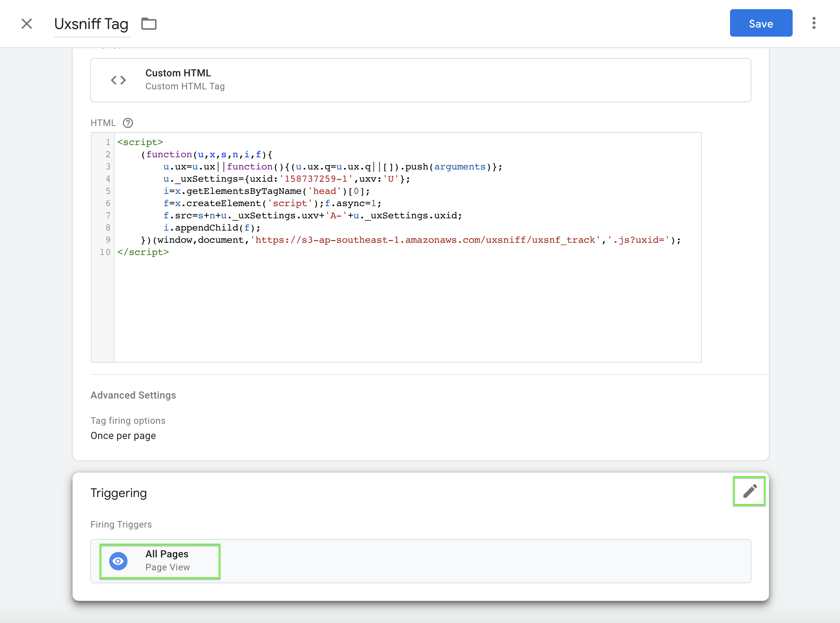Close the tag editor with the X icon
The image size is (840, 623).
(27, 24)
